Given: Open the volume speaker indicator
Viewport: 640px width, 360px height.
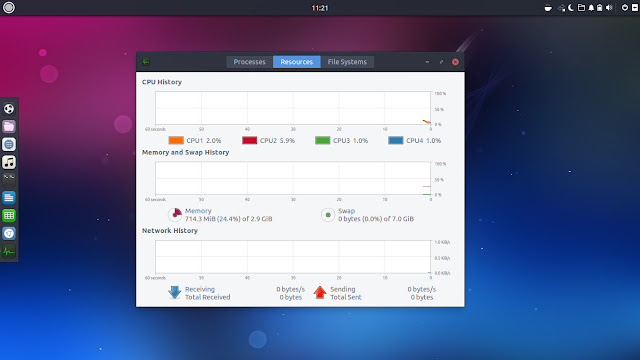Looking at the screenshot, I should point(609,8).
